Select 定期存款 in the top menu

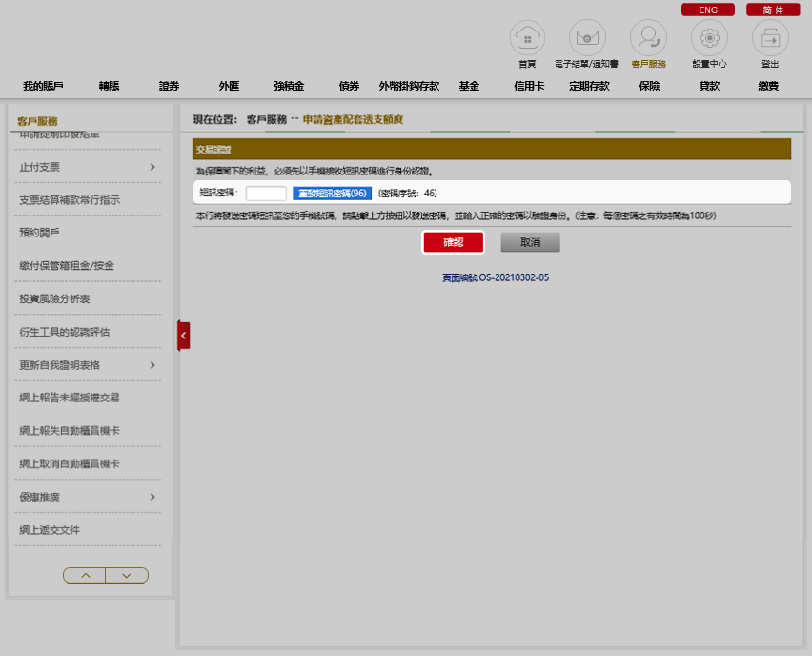(x=589, y=86)
